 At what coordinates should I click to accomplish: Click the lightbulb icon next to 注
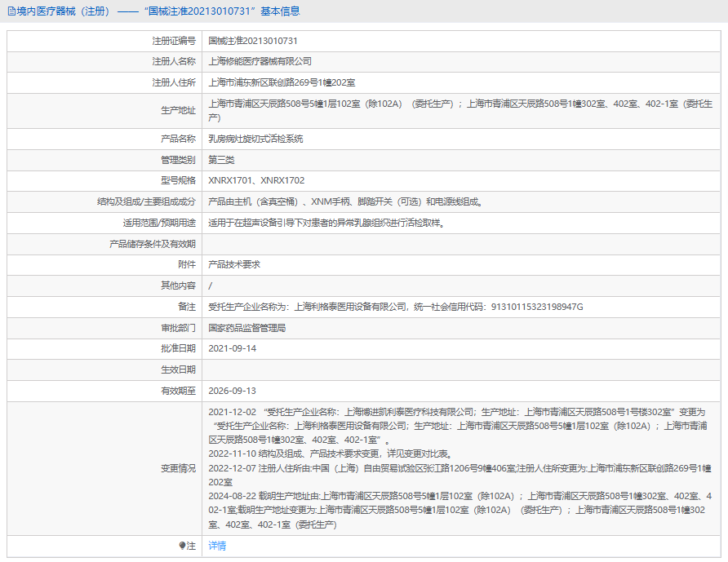click(x=183, y=546)
